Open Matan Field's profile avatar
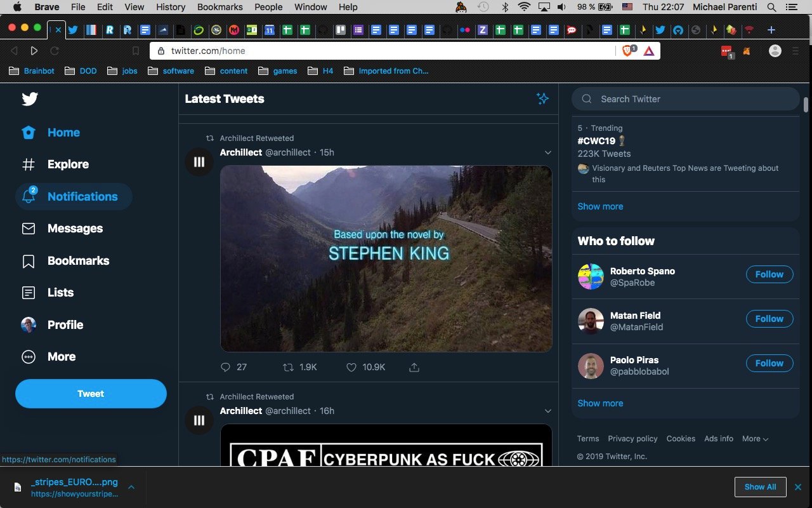Image resolution: width=812 pixels, height=508 pixels. (591, 321)
